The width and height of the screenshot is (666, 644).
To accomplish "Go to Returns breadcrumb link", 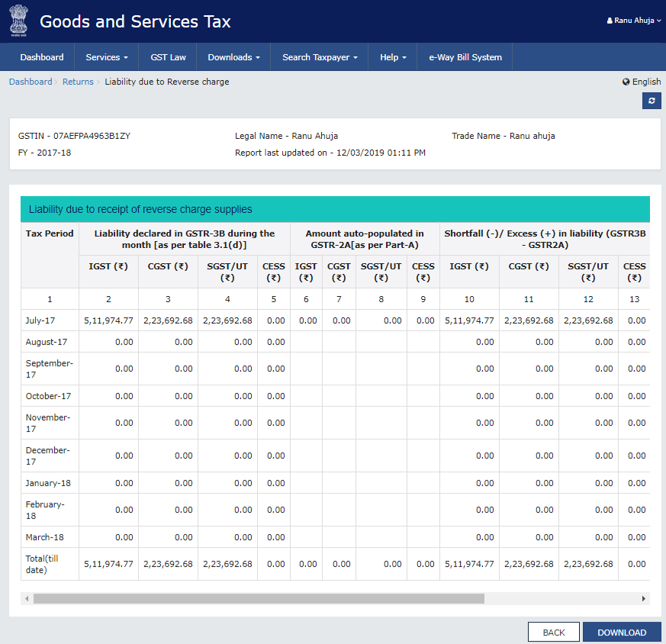I will [78, 82].
